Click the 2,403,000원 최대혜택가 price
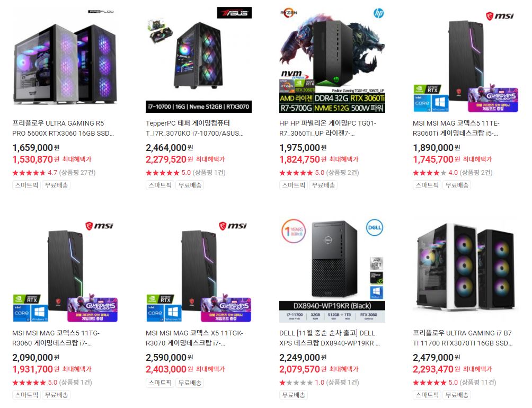532x408 pixels. point(185,369)
